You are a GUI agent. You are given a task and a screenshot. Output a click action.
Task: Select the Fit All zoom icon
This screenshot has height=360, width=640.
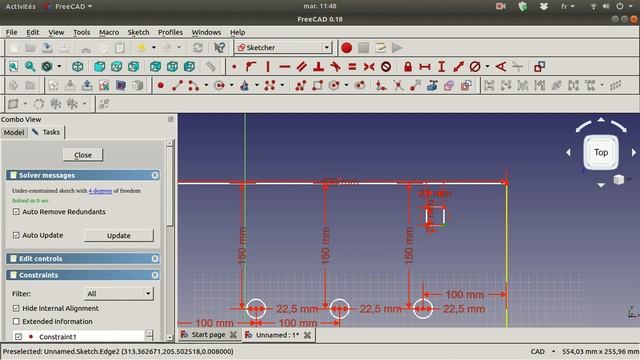pyautogui.click(x=13, y=67)
